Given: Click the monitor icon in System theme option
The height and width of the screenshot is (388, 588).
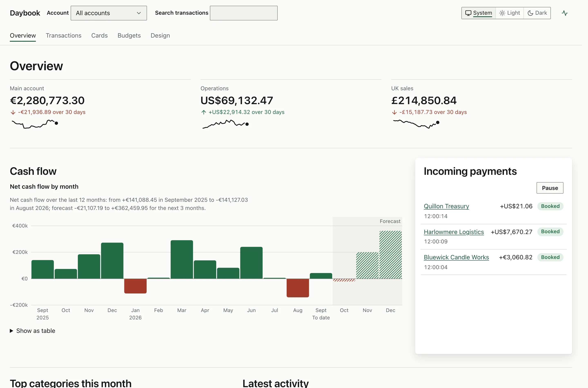Looking at the screenshot, I should (468, 13).
